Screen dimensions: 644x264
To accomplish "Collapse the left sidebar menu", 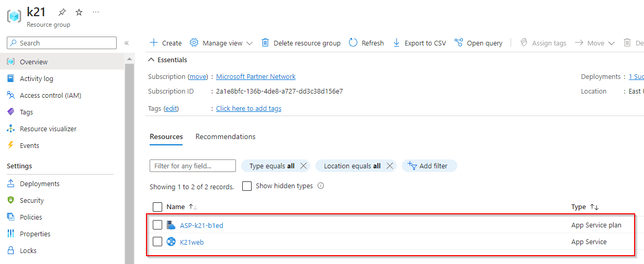I will click(127, 43).
